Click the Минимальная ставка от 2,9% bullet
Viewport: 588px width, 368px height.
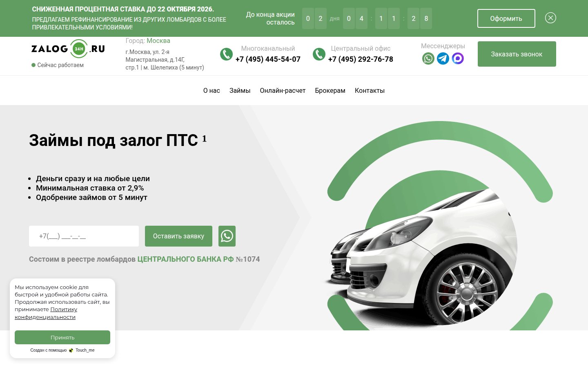[x=90, y=188]
